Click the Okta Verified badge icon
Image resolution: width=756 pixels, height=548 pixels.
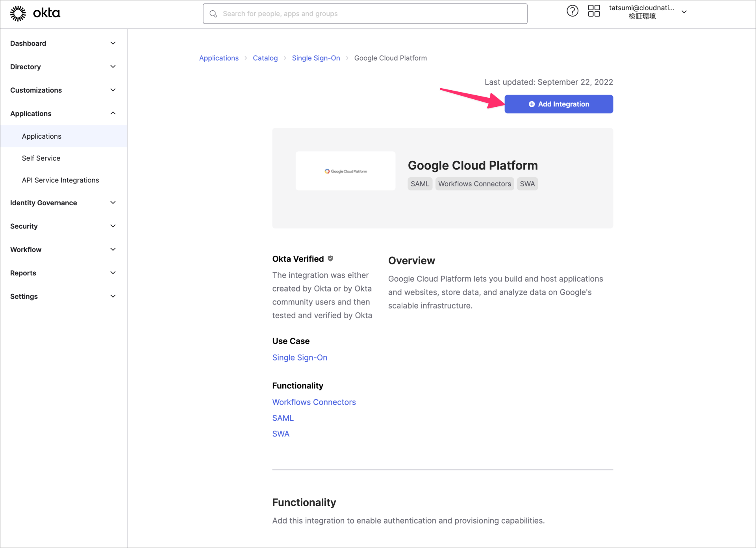[330, 258]
